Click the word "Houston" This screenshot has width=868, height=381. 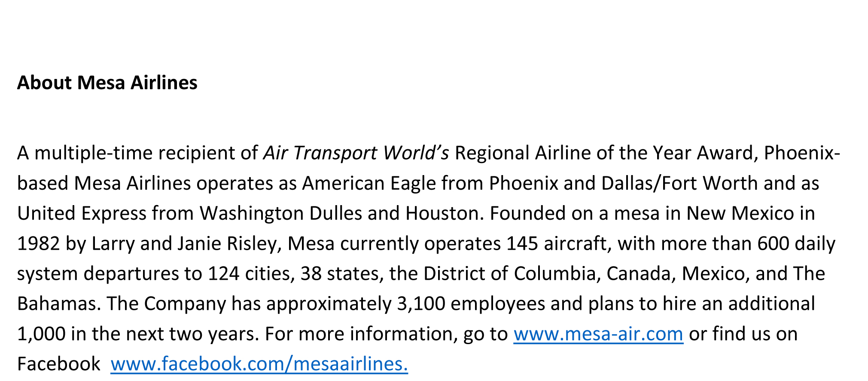coord(442,213)
